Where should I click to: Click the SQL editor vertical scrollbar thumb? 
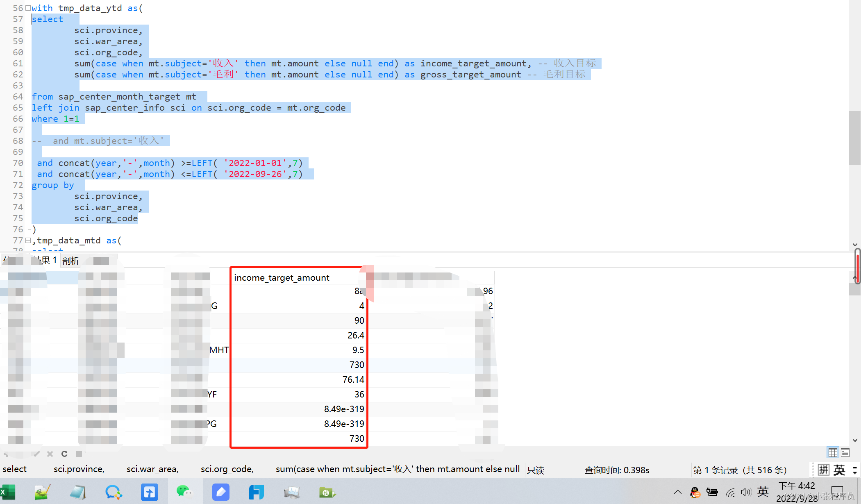[x=854, y=137]
